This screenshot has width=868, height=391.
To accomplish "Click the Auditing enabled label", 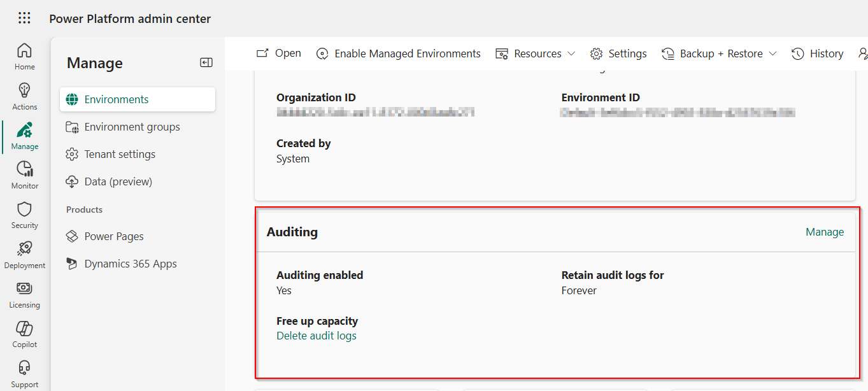I will (320, 275).
